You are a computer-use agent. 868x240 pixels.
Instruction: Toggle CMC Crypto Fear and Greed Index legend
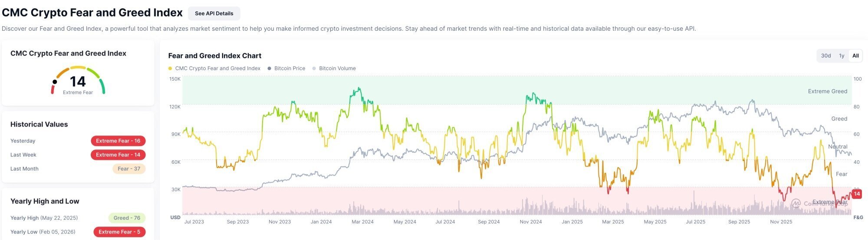217,68
